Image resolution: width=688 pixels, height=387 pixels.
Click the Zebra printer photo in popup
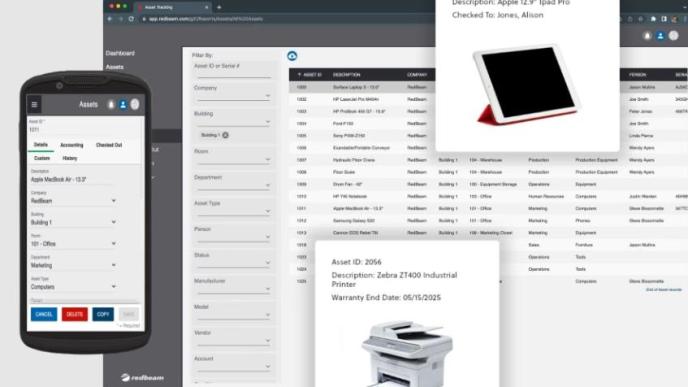407,353
